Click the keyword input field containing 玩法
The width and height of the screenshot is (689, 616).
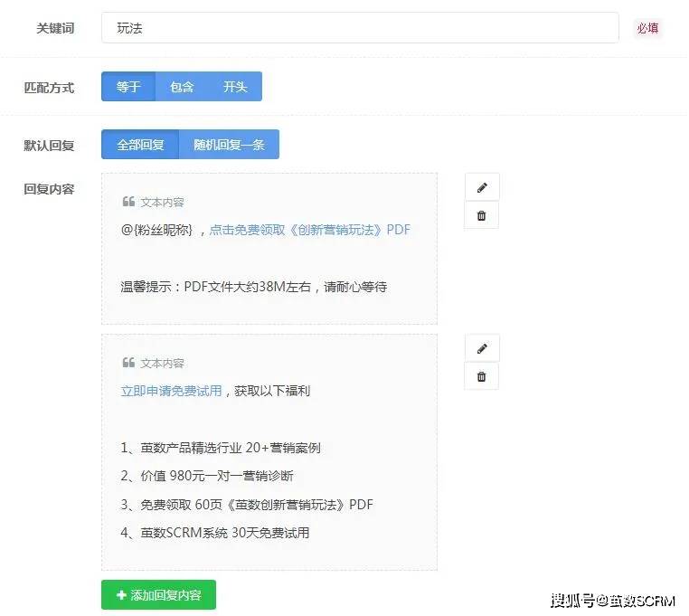point(359,28)
